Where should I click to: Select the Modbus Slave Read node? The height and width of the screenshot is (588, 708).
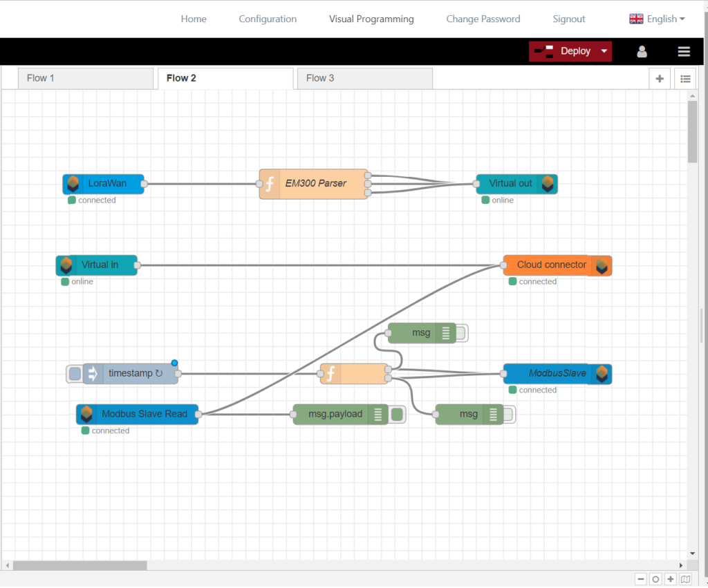click(x=138, y=415)
